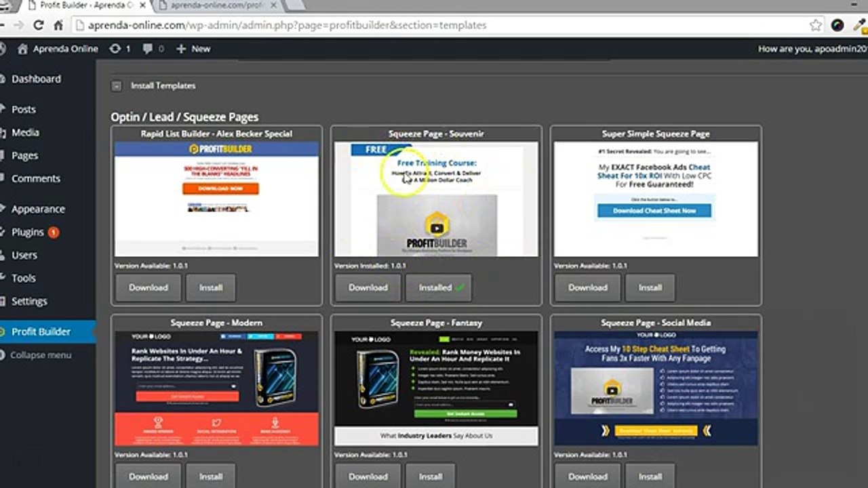Image resolution: width=868 pixels, height=488 pixels.
Task: Select Profit Builder in the sidebar
Action: tap(41, 331)
